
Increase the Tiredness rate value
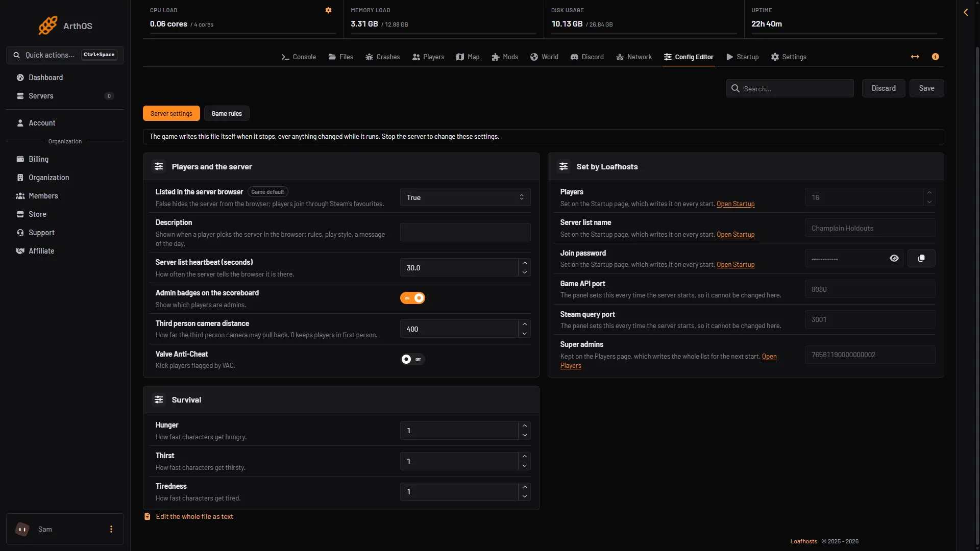pos(524,487)
